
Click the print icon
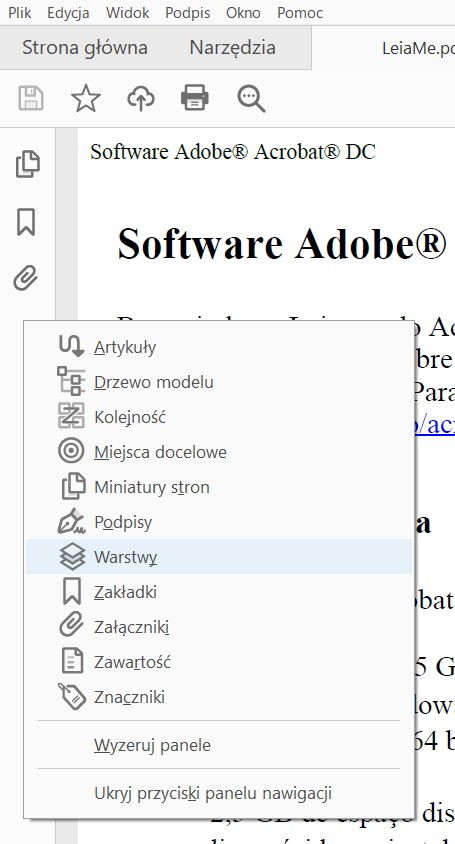(x=195, y=99)
